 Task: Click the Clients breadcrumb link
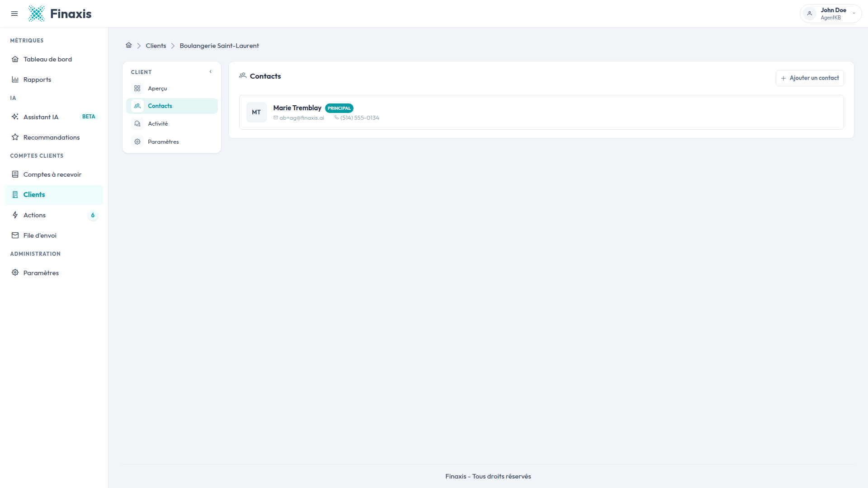[x=156, y=46]
